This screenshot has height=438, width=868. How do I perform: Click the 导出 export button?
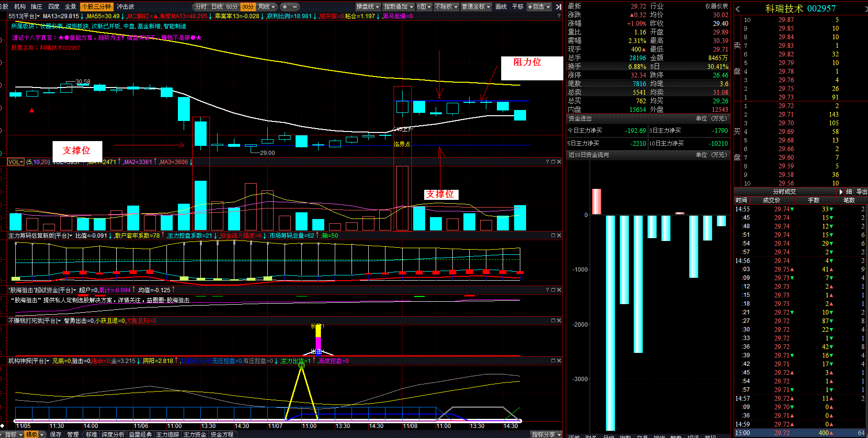click(862, 192)
